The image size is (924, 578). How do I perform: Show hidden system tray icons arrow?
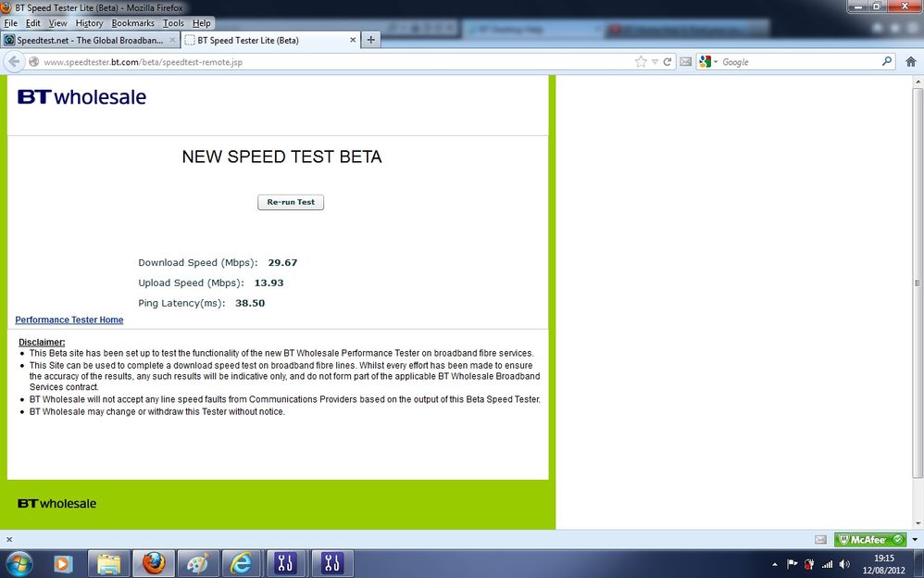click(x=774, y=564)
